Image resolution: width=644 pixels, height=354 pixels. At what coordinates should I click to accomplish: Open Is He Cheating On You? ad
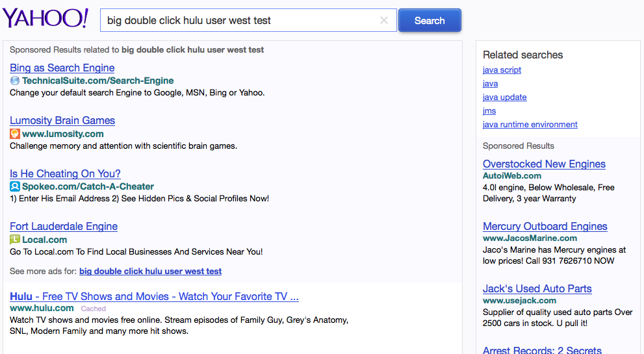pyautogui.click(x=65, y=173)
